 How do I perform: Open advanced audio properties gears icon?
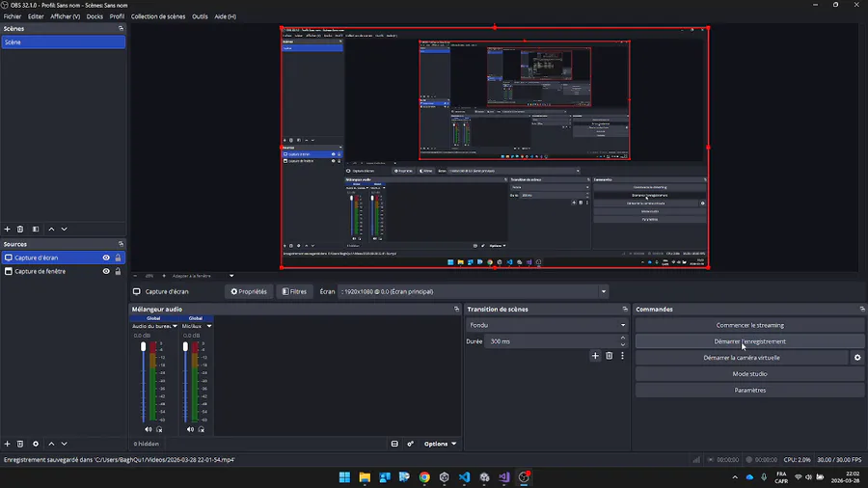coord(410,444)
